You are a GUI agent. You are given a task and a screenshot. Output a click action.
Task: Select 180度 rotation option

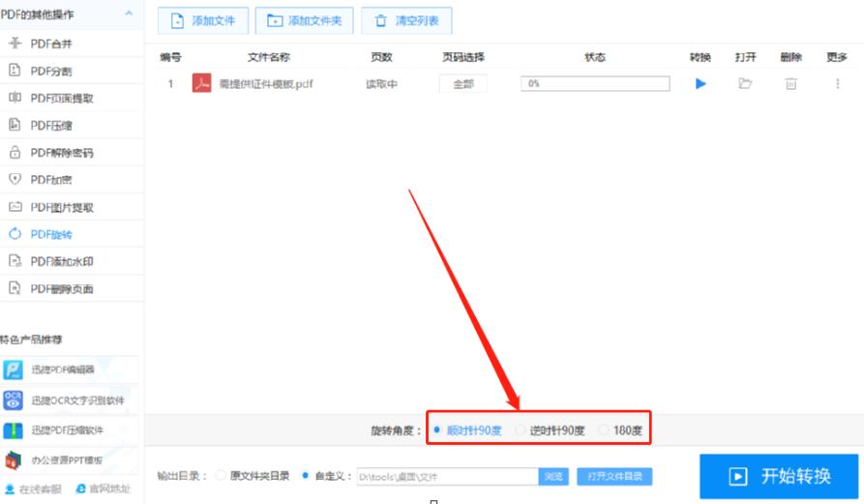pos(620,430)
